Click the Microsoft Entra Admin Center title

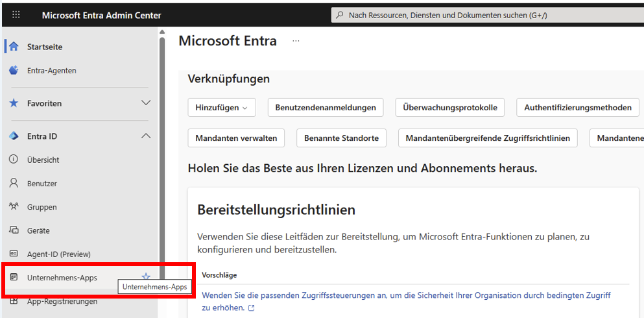tap(101, 15)
